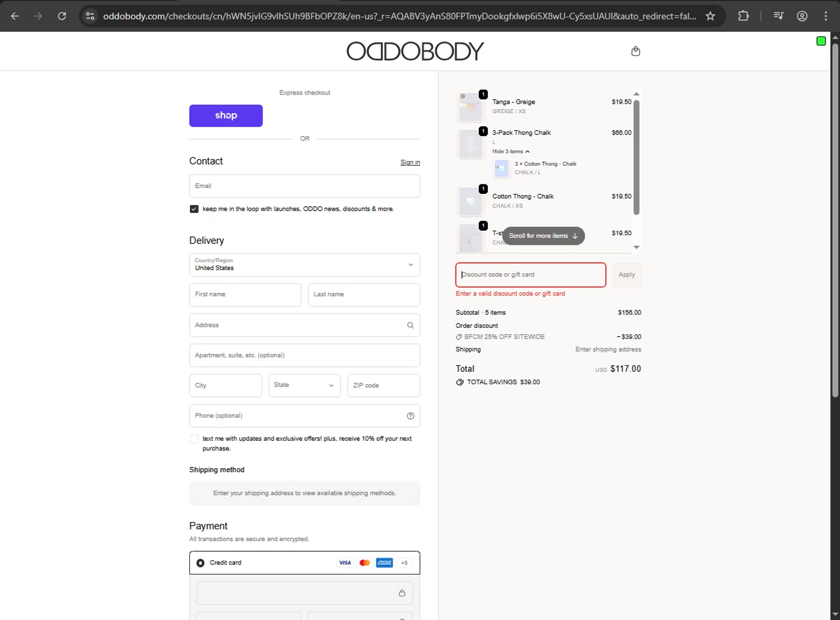This screenshot has height=620, width=840.
Task: Pay with the Shop express checkout button
Action: pyautogui.click(x=226, y=115)
